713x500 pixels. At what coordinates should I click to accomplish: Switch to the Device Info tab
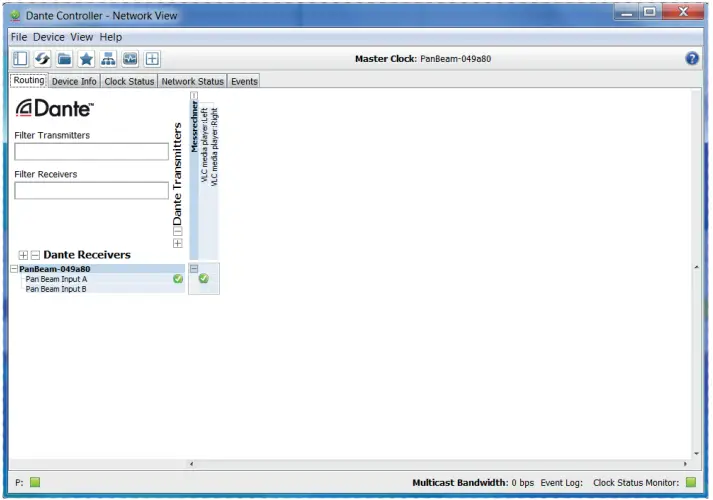click(x=74, y=81)
